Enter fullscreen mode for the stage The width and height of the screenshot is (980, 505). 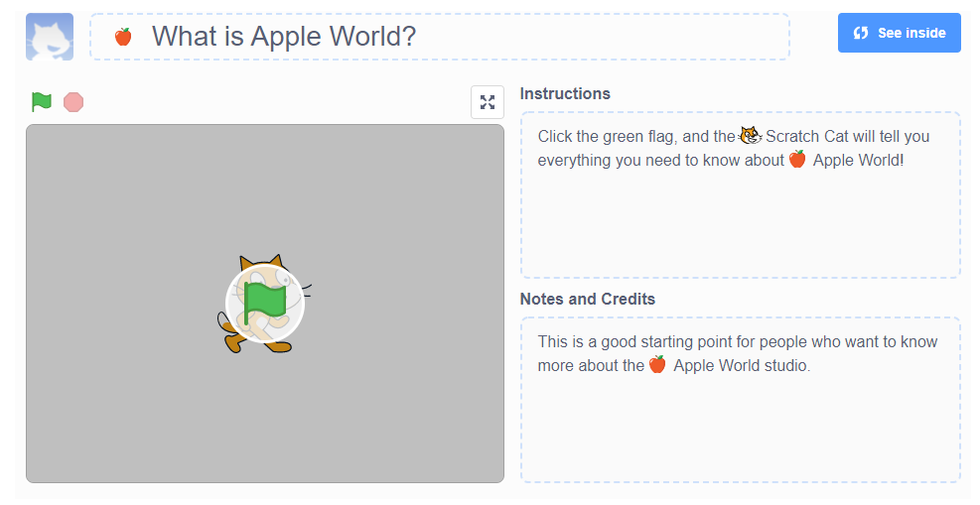pyautogui.click(x=487, y=102)
